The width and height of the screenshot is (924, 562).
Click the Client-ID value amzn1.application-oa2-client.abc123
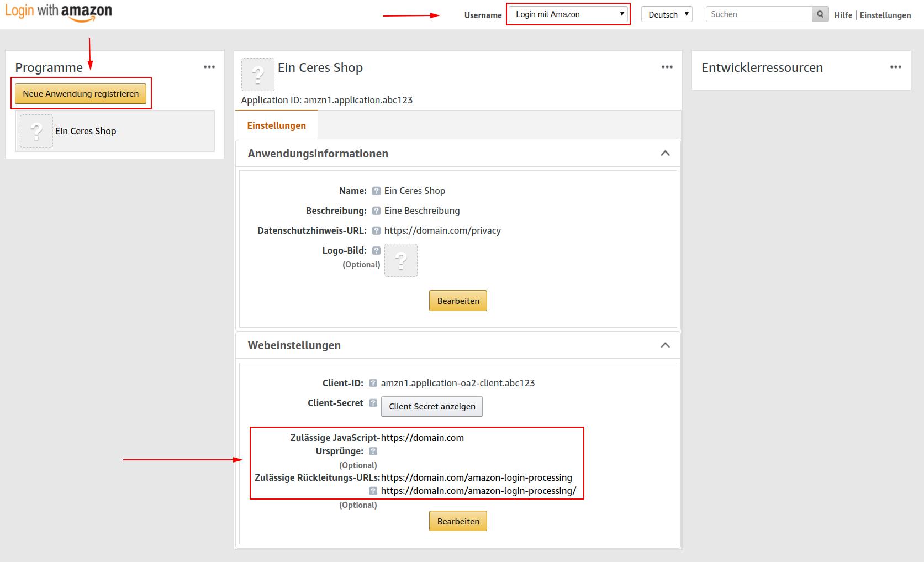458,383
